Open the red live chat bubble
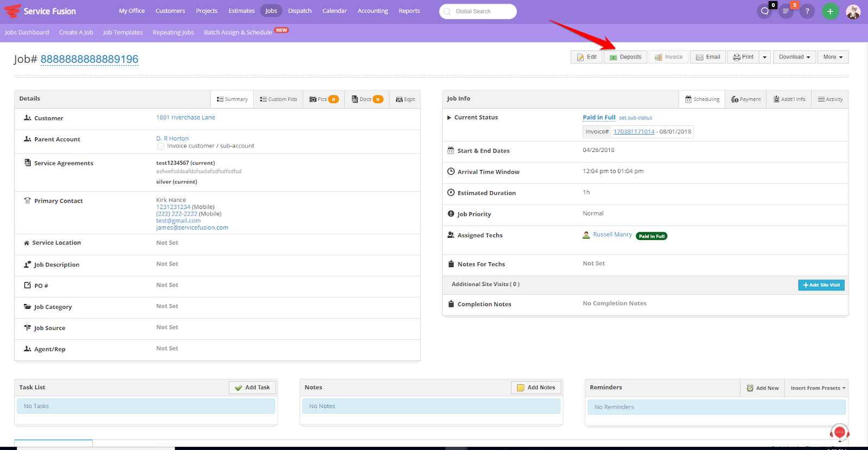This screenshot has width=868, height=450. [x=839, y=433]
